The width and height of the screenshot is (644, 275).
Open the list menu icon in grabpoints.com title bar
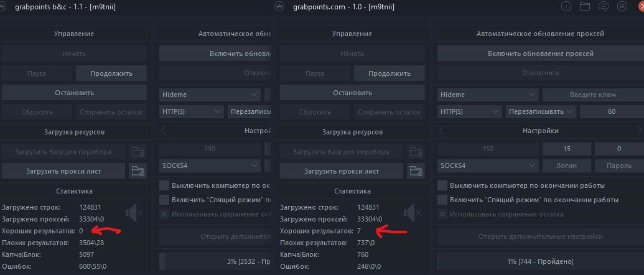604,7
